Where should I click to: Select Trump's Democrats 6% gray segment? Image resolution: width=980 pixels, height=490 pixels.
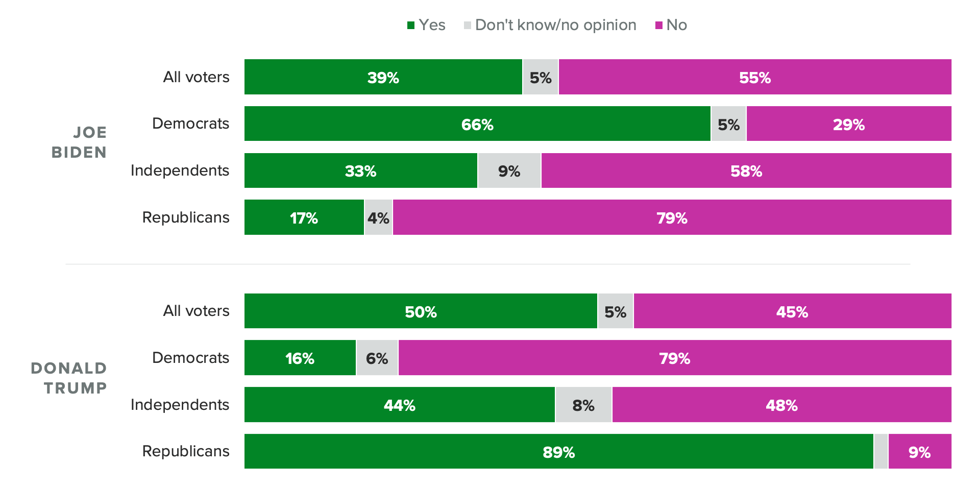click(377, 358)
